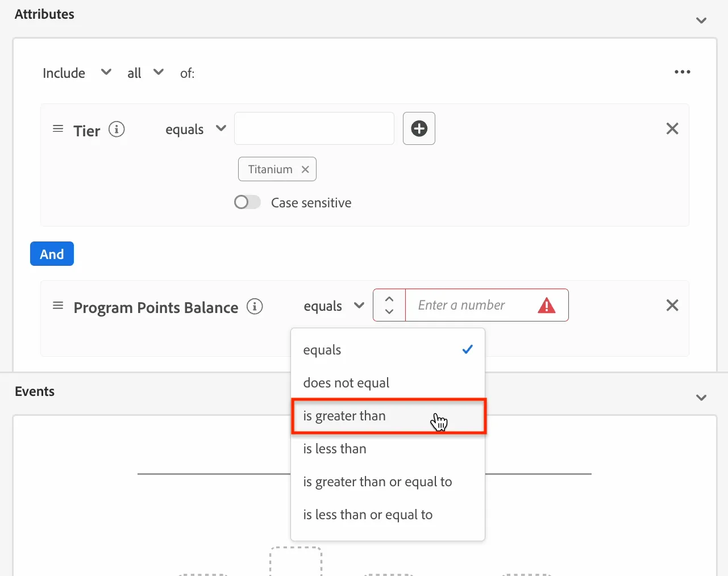
Task: Remove the Tier condition row
Action: pyautogui.click(x=672, y=129)
